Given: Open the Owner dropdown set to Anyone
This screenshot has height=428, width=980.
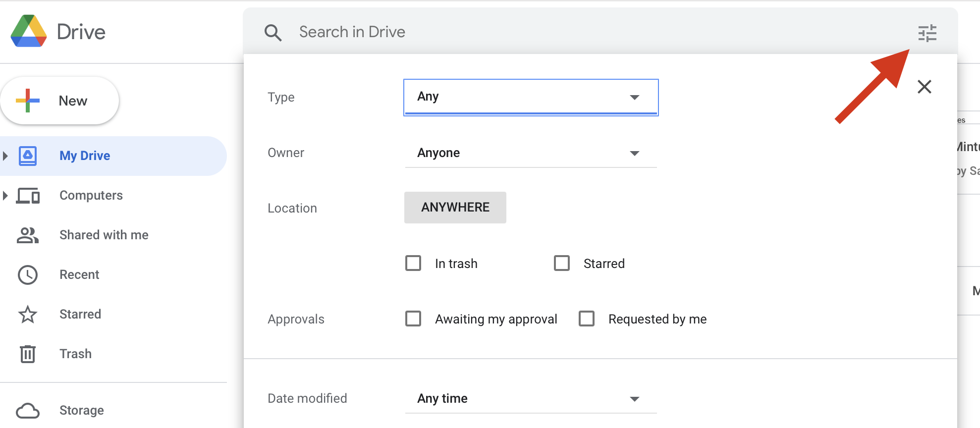Looking at the screenshot, I should click(531, 153).
